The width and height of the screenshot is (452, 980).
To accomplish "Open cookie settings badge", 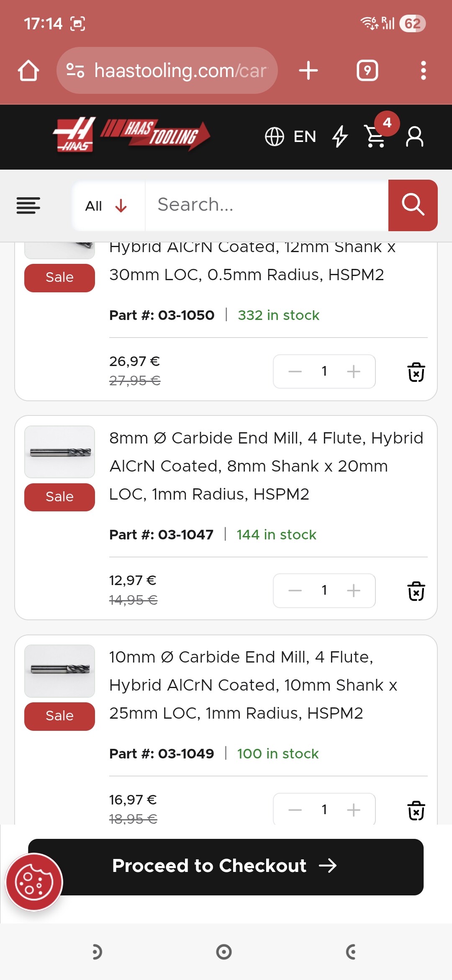I will coord(34,882).
